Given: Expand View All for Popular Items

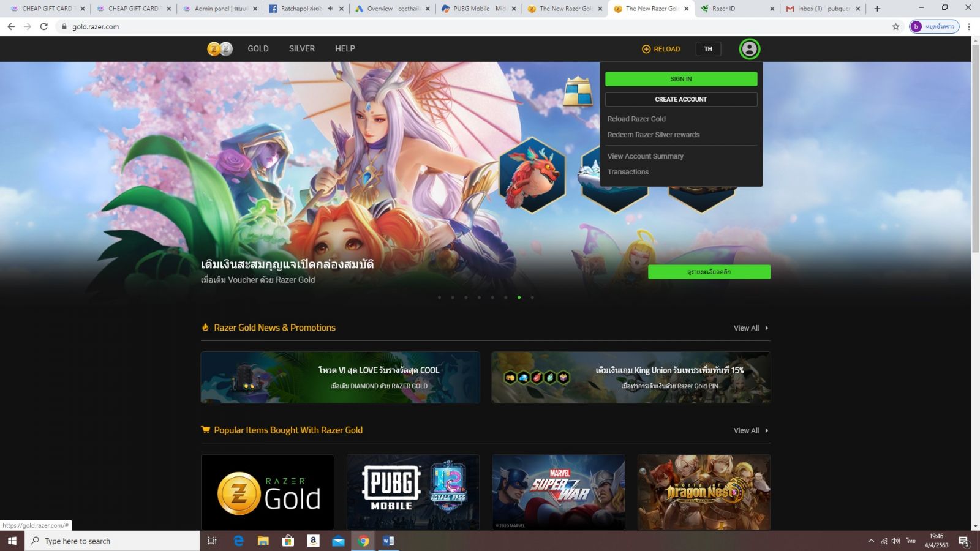Looking at the screenshot, I should (x=751, y=430).
